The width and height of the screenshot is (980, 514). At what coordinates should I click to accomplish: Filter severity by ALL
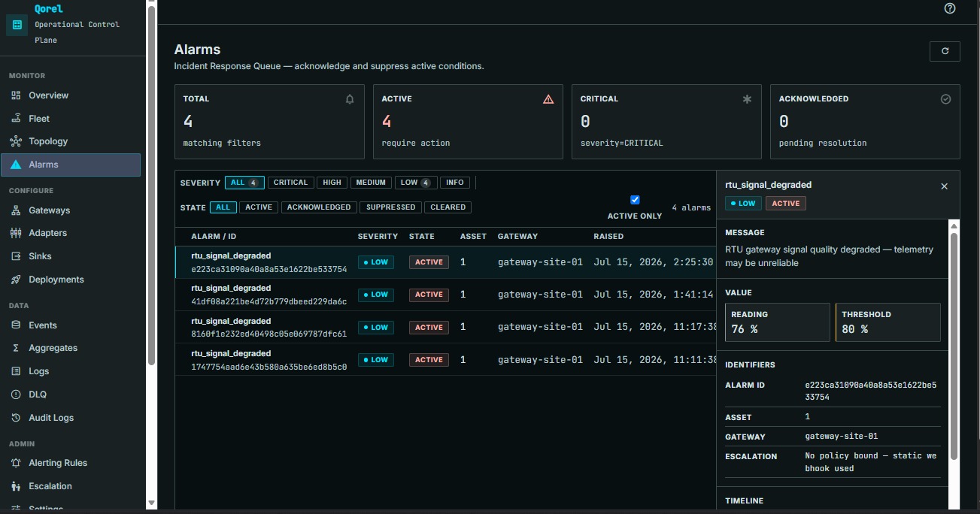244,183
